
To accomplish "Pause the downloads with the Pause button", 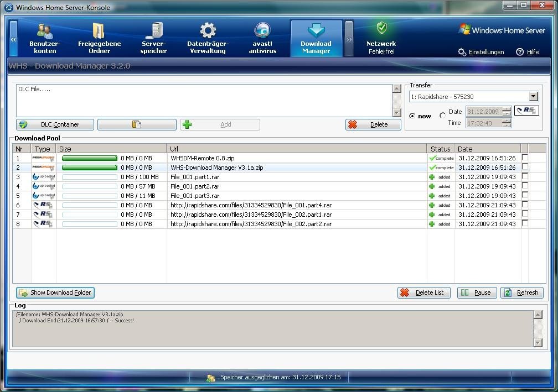I will click(477, 292).
